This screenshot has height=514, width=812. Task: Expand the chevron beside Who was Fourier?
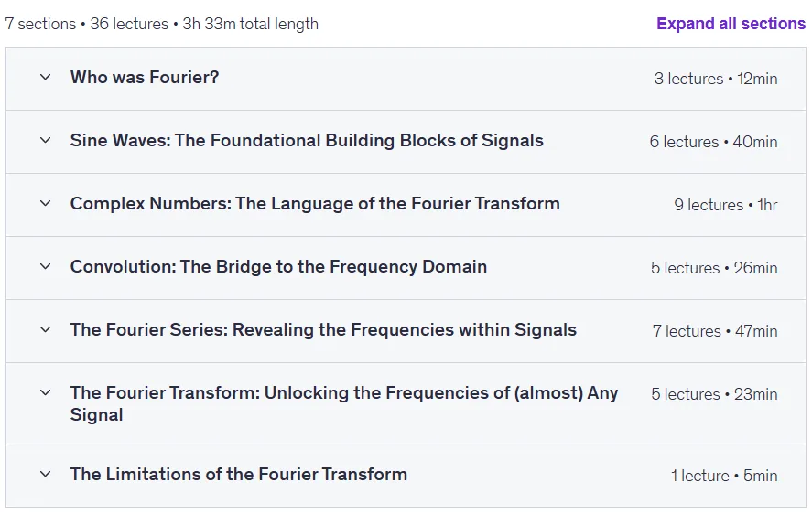click(46, 78)
